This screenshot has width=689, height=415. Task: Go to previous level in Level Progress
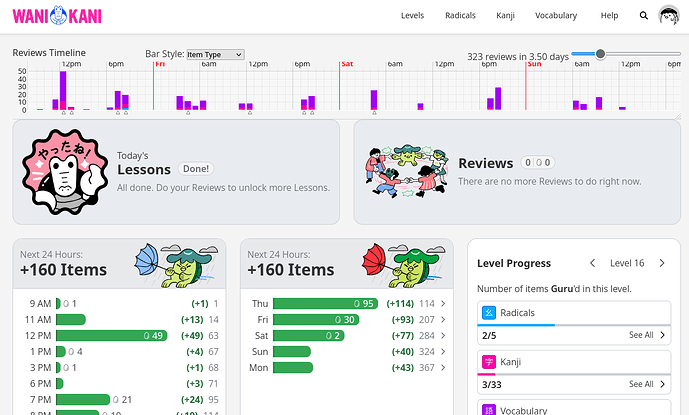pyautogui.click(x=592, y=263)
